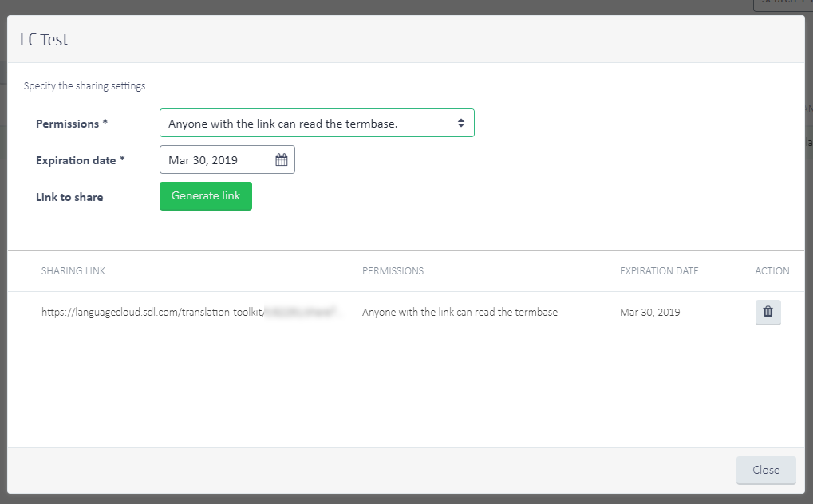
Task: Click the LC Test dialog title
Action: [x=44, y=40]
